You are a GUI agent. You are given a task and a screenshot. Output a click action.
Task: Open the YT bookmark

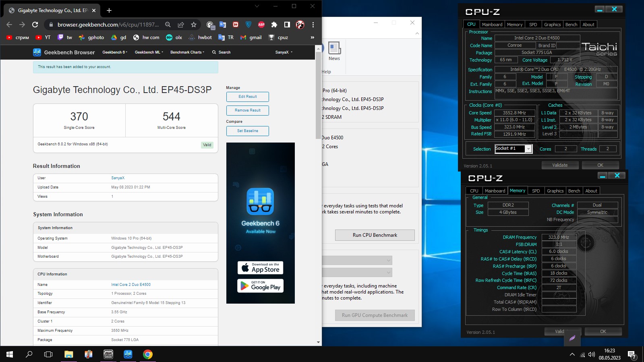point(43,37)
